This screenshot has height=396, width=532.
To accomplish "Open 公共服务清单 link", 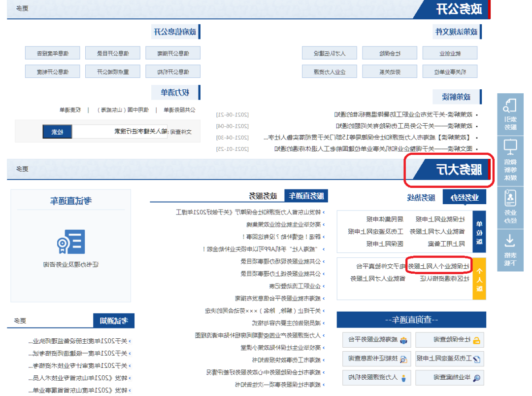I will coord(179,109).
